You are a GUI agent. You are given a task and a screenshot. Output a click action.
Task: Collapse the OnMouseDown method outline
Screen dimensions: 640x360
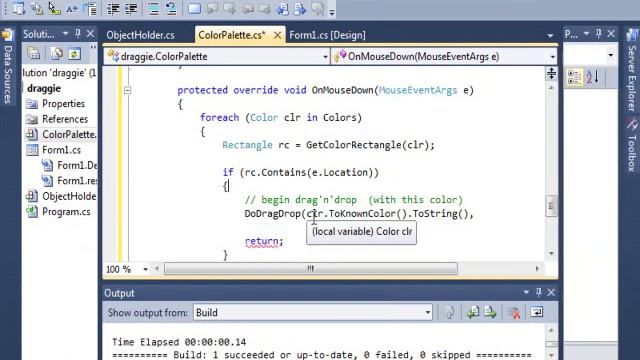click(x=127, y=90)
